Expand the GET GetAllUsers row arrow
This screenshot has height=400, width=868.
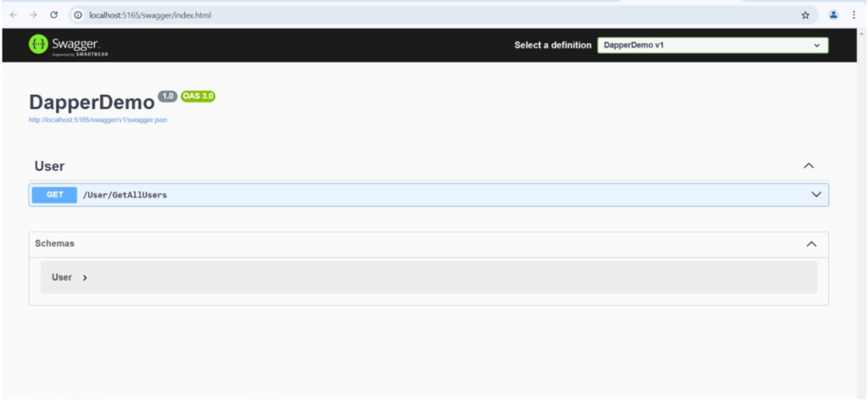(816, 195)
